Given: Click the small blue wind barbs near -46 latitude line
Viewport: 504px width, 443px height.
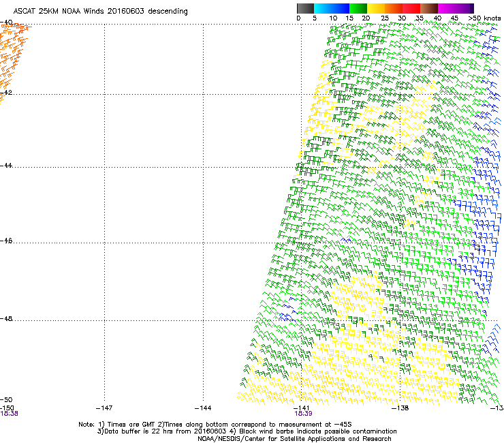Looking at the screenshot, I should click(347, 241).
